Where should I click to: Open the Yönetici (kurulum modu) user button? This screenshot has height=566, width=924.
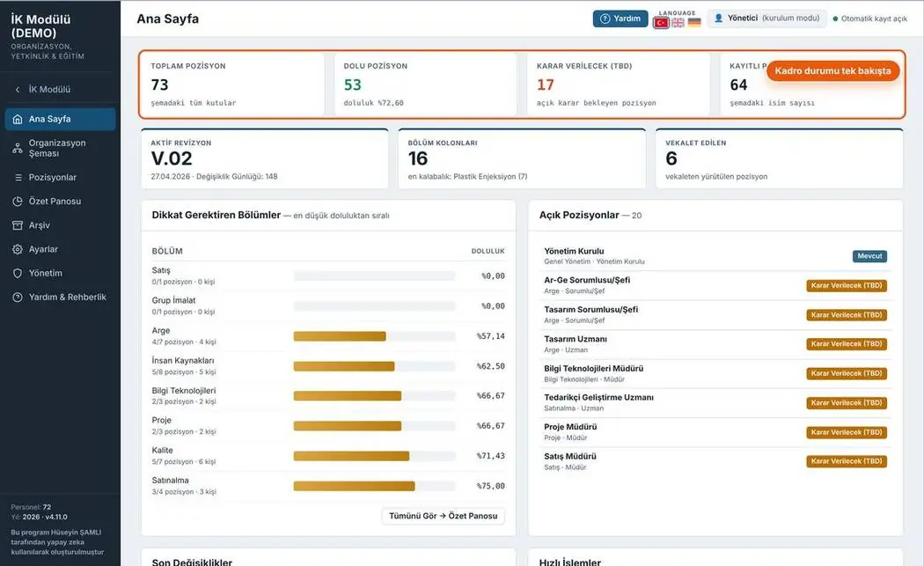coord(766,18)
